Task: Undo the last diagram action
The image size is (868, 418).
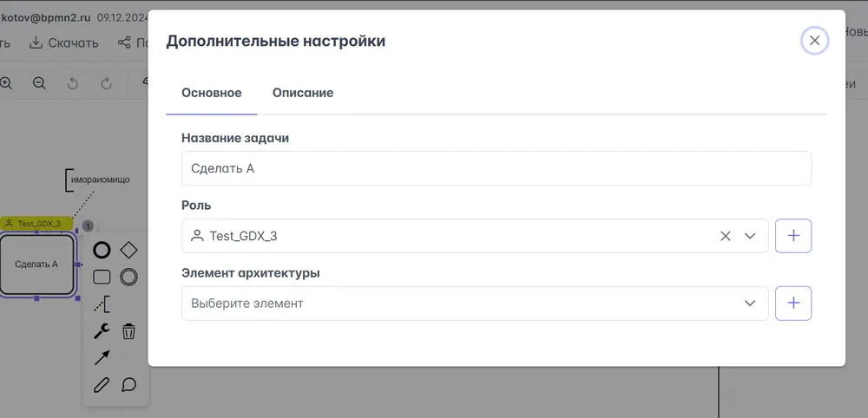Action: click(73, 83)
